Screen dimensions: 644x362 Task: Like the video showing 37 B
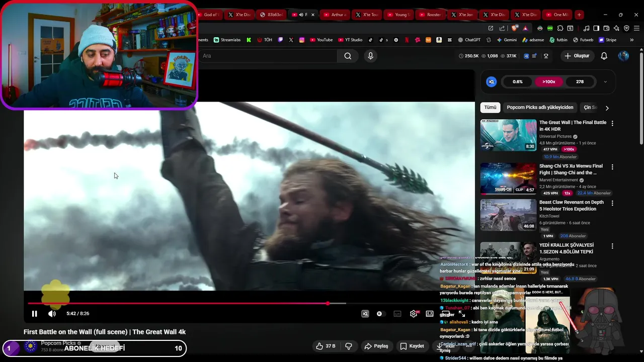click(x=325, y=346)
